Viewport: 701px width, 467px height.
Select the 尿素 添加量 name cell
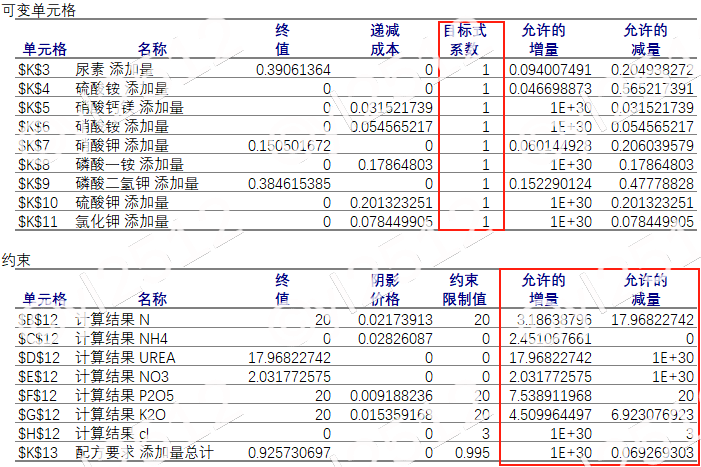click(x=115, y=70)
